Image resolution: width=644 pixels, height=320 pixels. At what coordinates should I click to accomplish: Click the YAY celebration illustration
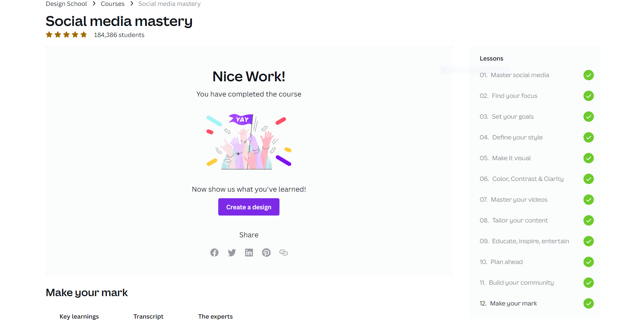(249, 142)
